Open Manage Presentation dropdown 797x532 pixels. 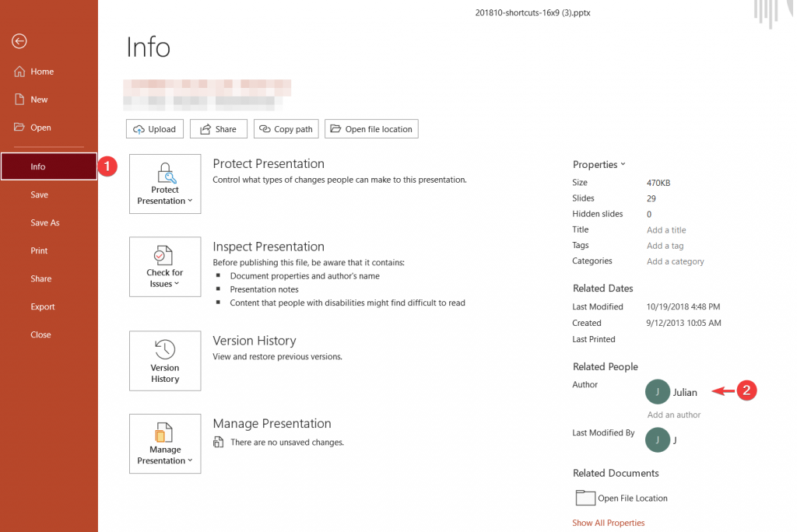165,443
